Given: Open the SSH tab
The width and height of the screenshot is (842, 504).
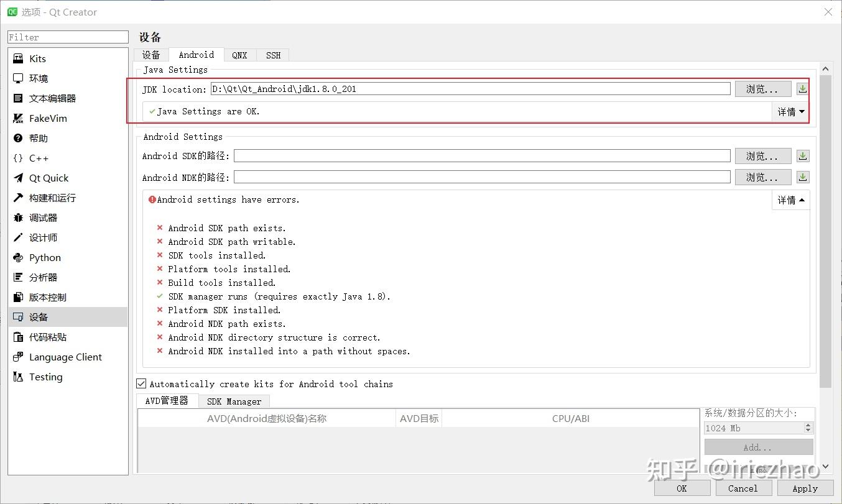Looking at the screenshot, I should click(274, 55).
